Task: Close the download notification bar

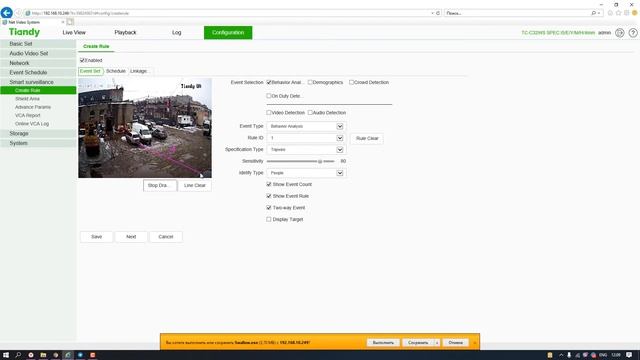Action: click(x=475, y=343)
